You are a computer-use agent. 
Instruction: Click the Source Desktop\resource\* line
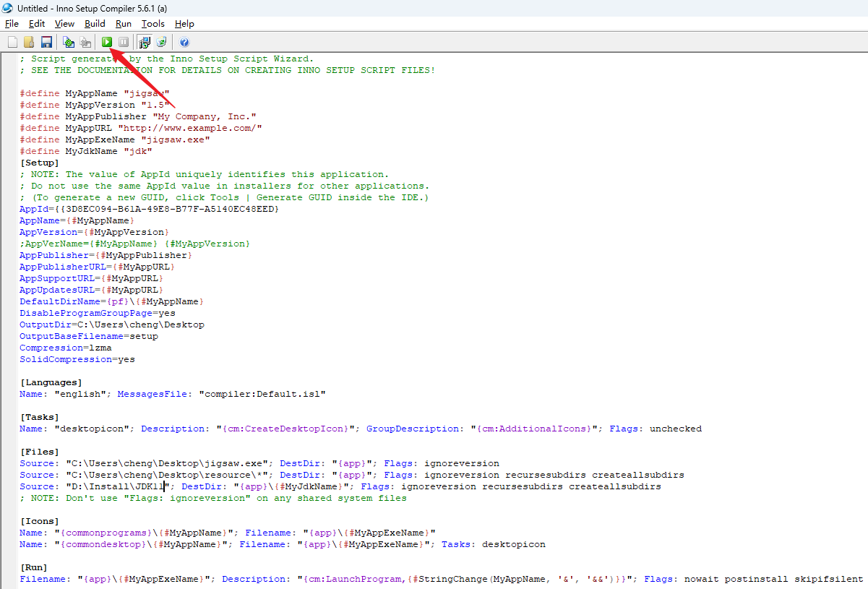point(352,475)
